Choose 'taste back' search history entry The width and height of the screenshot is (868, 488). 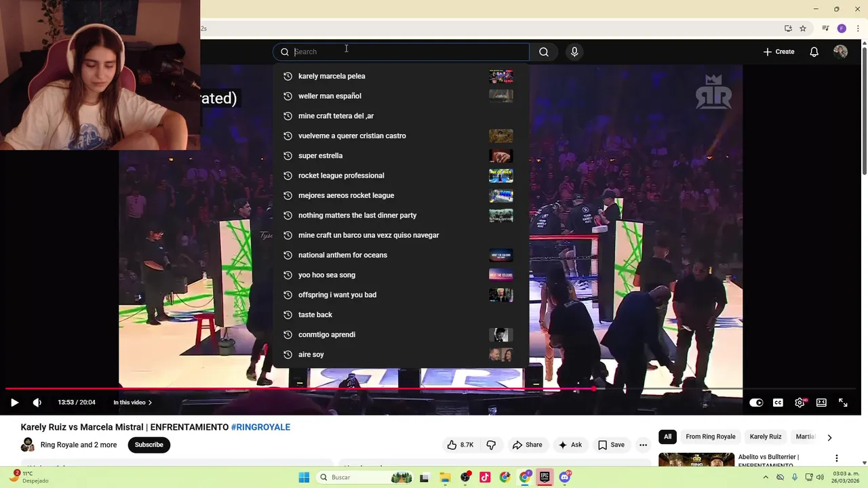click(x=401, y=314)
